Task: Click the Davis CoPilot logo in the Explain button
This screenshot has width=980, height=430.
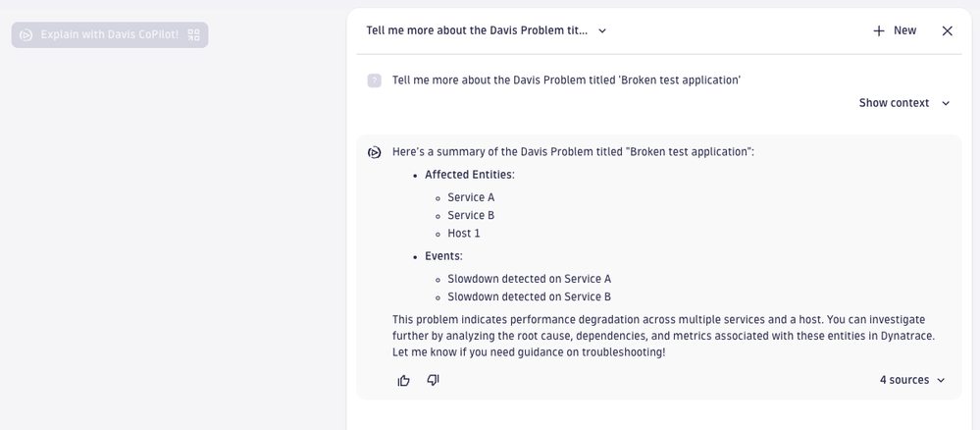Action: [26, 35]
